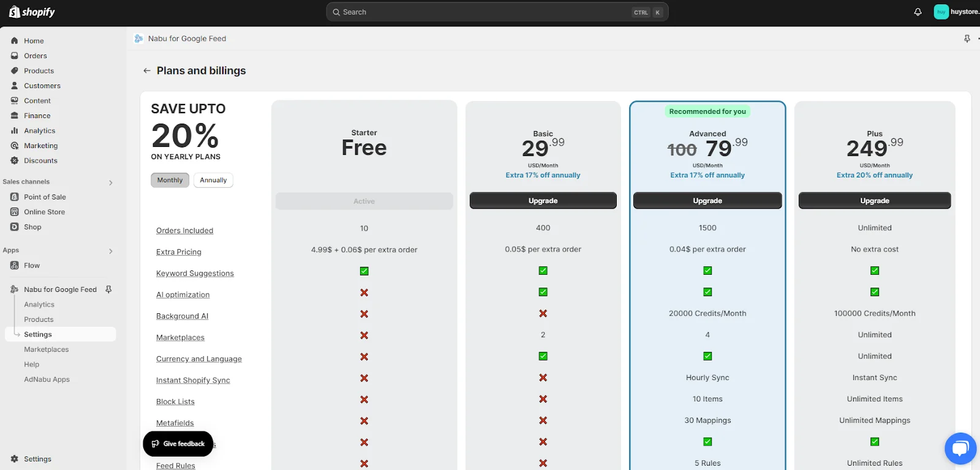This screenshot has width=980, height=470.
Task: Click the Give feedback button
Action: pyautogui.click(x=178, y=444)
